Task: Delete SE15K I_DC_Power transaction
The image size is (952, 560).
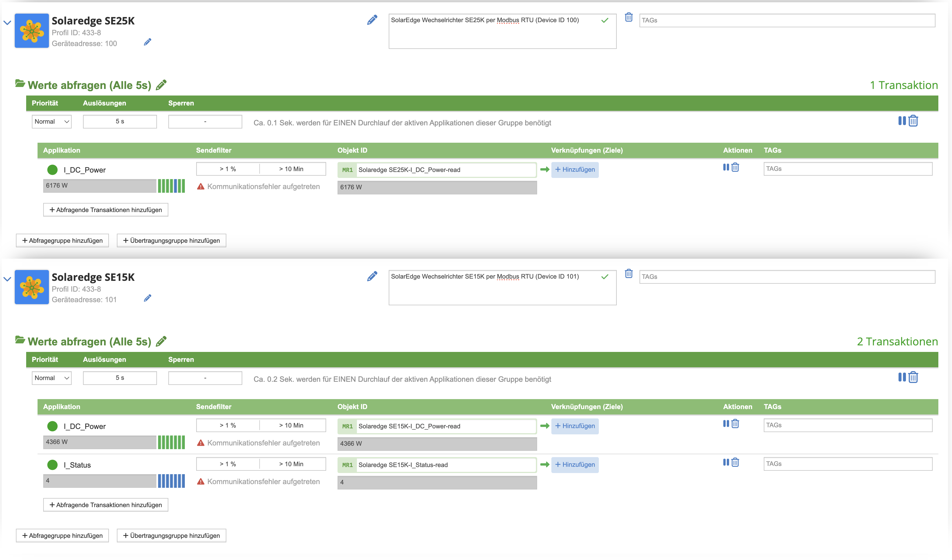Action: 735,424
